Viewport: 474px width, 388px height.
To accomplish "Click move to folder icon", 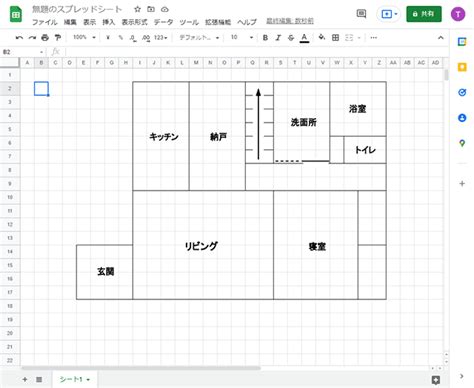I will pos(151,9).
